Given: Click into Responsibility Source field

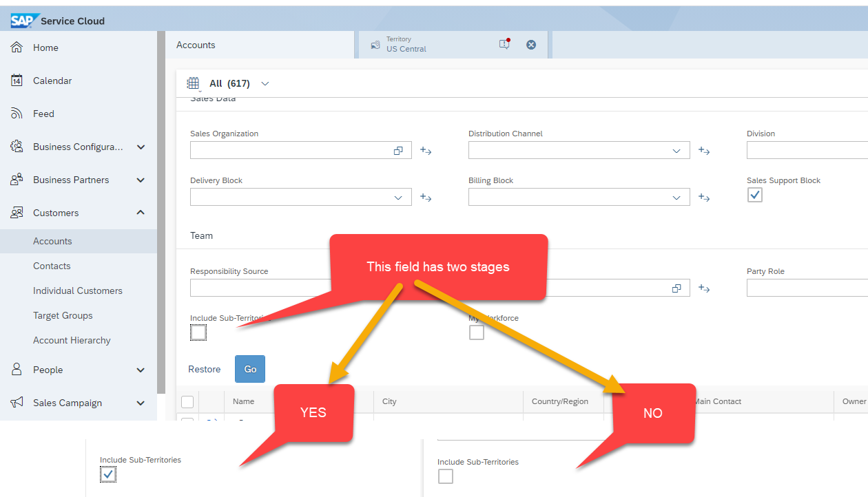Looking at the screenshot, I should tap(262, 288).
